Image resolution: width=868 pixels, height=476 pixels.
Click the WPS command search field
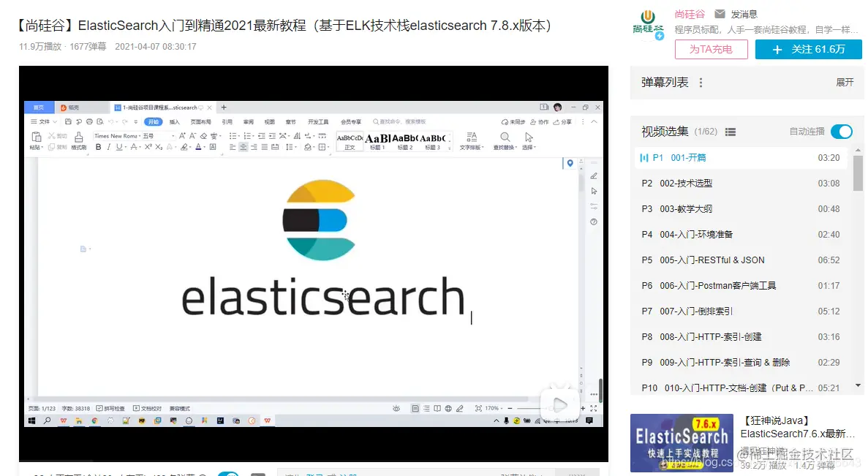pyautogui.click(x=400, y=122)
